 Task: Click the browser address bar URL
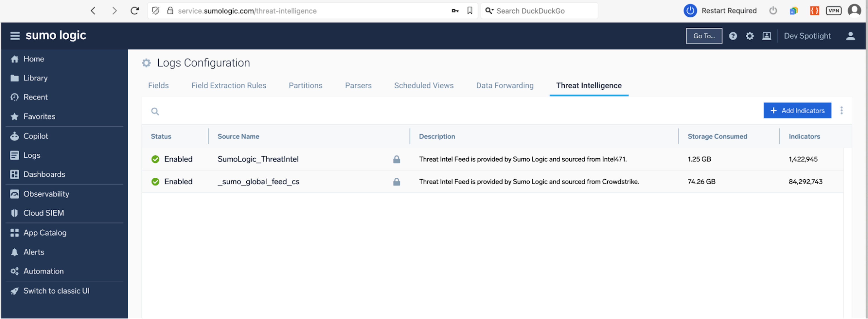[x=247, y=11]
